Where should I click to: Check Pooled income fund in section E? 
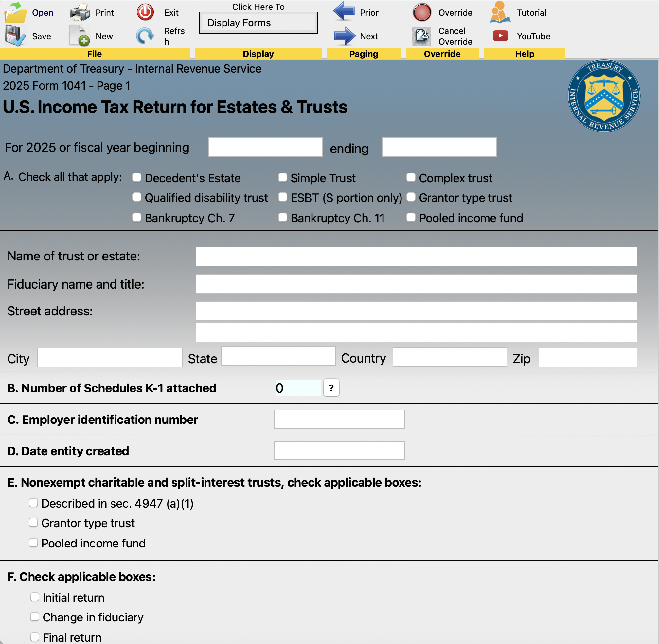pos(33,543)
